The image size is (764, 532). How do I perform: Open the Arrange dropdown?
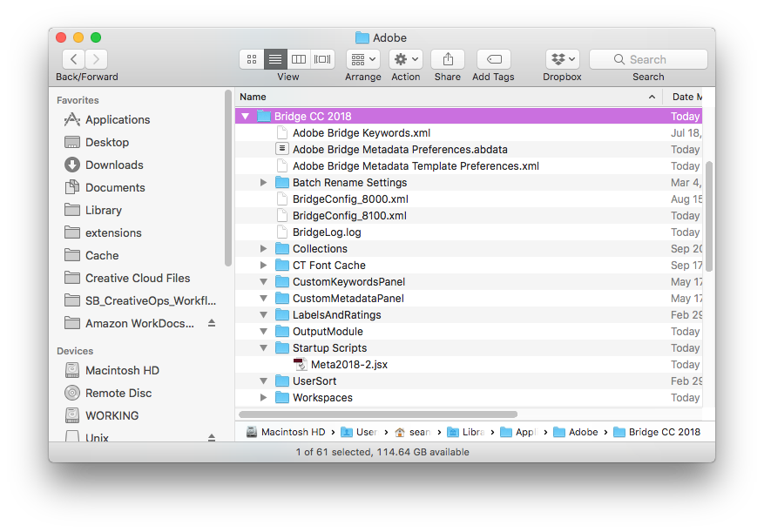[x=363, y=59]
